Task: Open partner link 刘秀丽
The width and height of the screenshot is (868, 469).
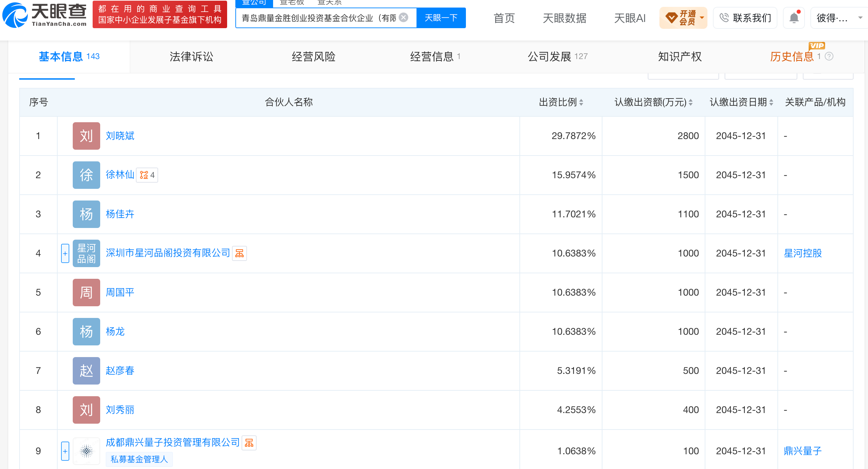Action: (120, 410)
